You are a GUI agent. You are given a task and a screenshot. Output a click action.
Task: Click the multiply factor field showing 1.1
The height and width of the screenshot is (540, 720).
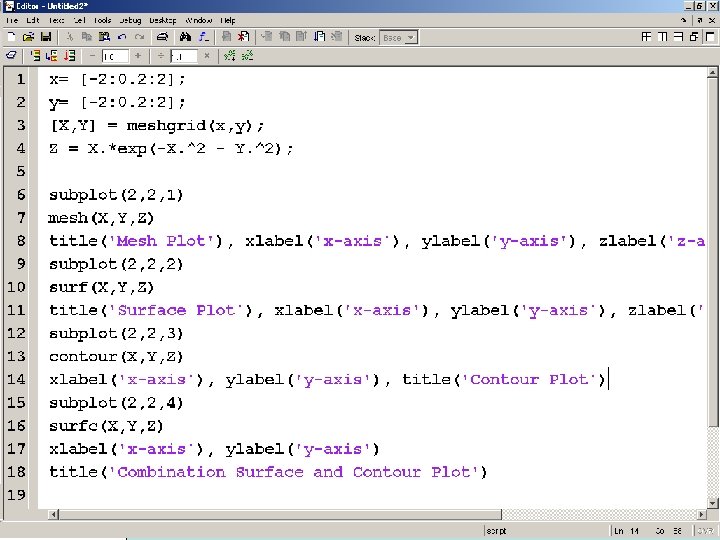coord(184,56)
